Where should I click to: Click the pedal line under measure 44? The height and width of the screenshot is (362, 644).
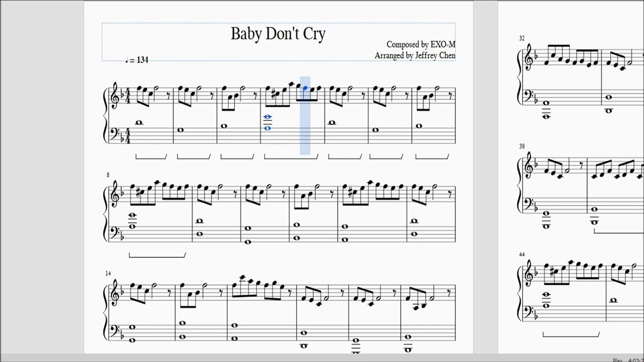coord(570,336)
